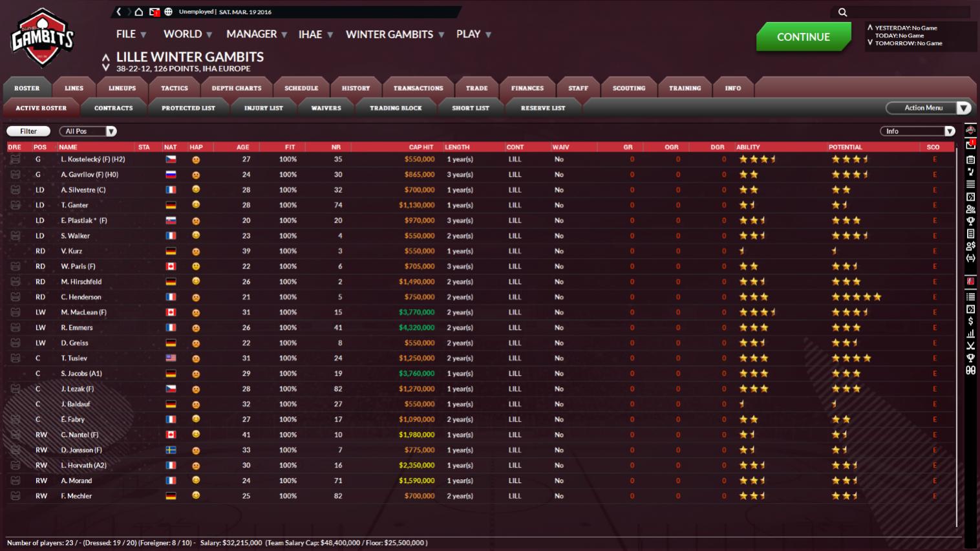Sort roster by Cap Hit column header
This screenshot has height=551, width=980.
click(x=421, y=147)
